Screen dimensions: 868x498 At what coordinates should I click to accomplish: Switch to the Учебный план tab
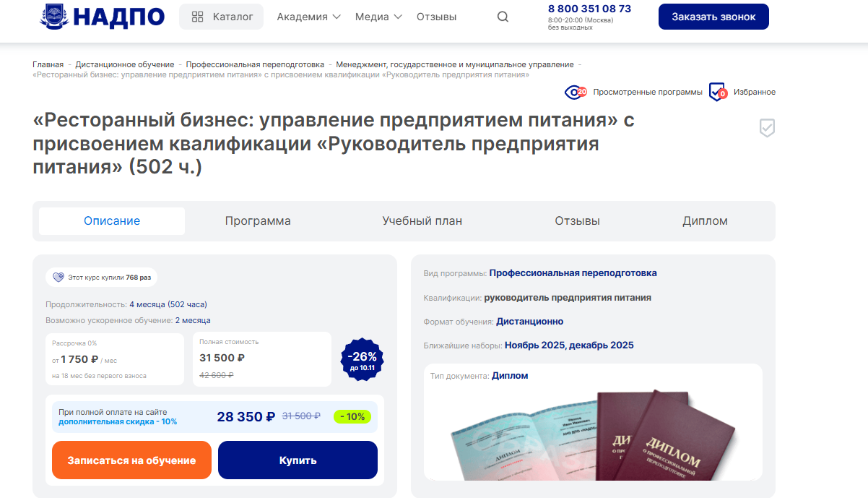click(x=422, y=221)
